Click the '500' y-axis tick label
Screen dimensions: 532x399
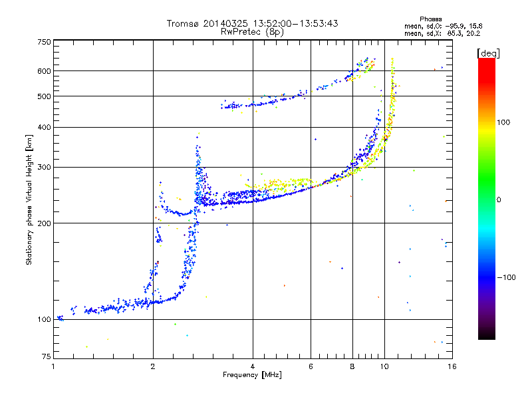coord(44,96)
